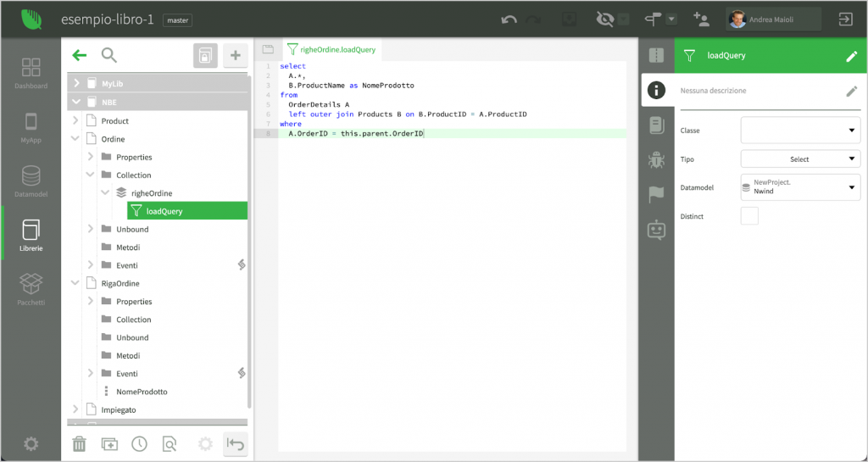Collapse the NBE library

tap(76, 102)
